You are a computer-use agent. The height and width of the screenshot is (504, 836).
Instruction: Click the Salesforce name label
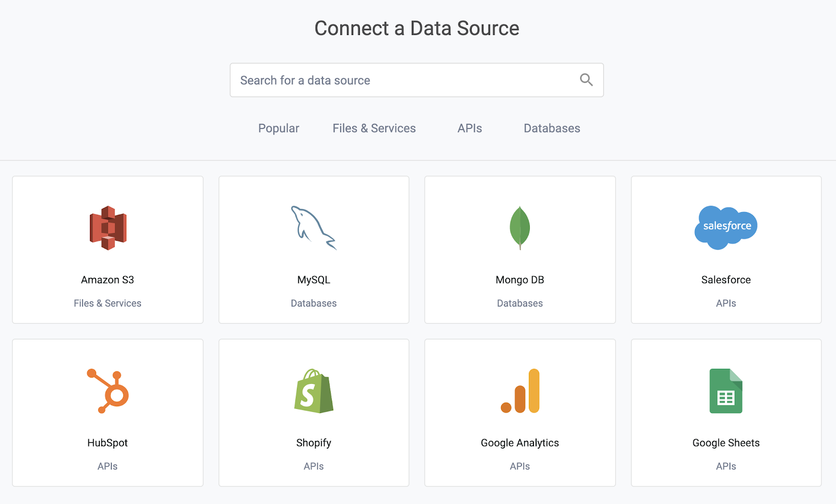pos(726,280)
